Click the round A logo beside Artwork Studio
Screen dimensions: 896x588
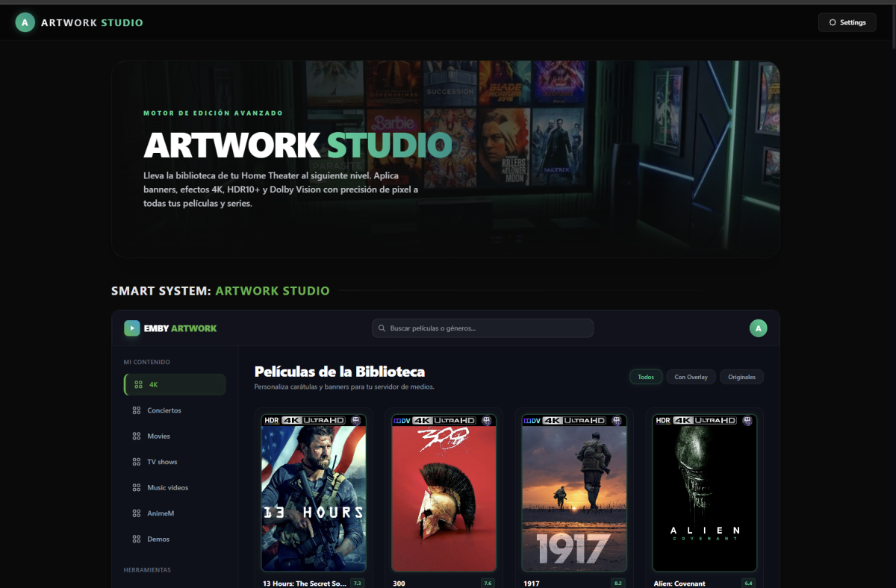pyautogui.click(x=25, y=22)
